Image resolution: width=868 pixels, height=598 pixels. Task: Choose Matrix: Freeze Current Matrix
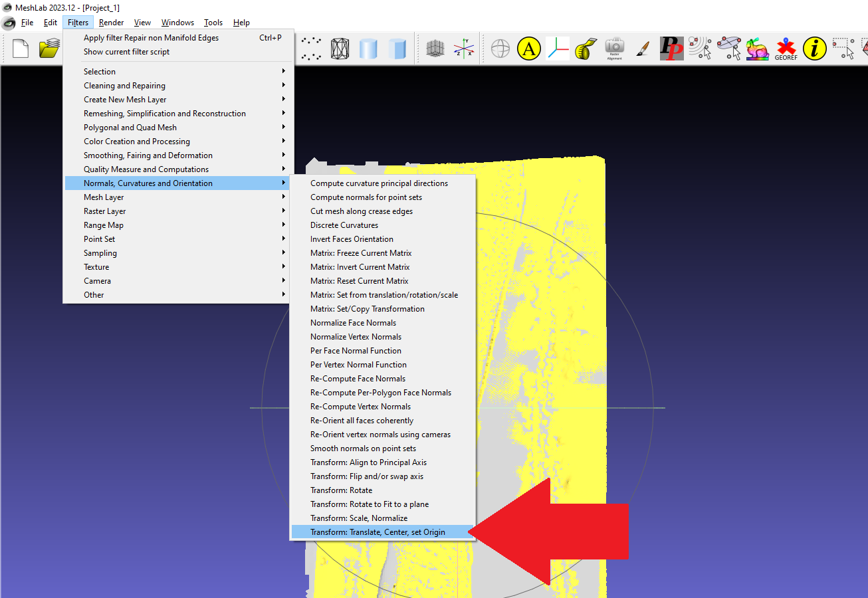(x=382, y=253)
